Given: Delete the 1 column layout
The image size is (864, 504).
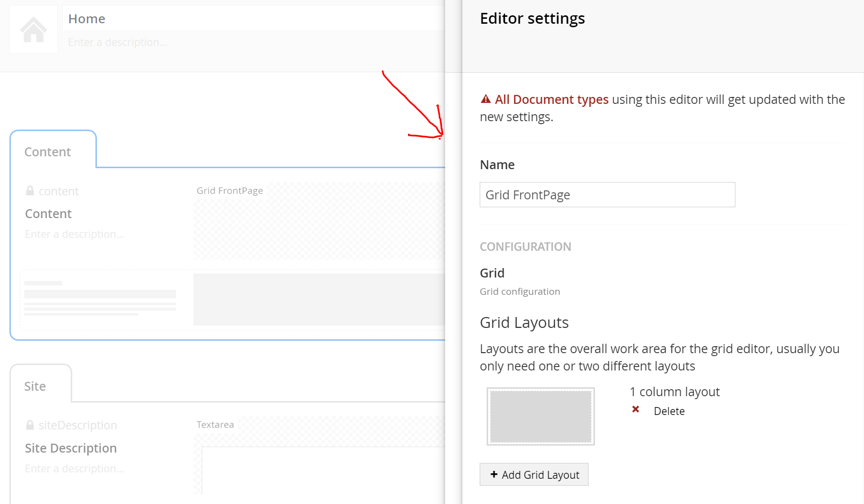Looking at the screenshot, I should 669,411.
